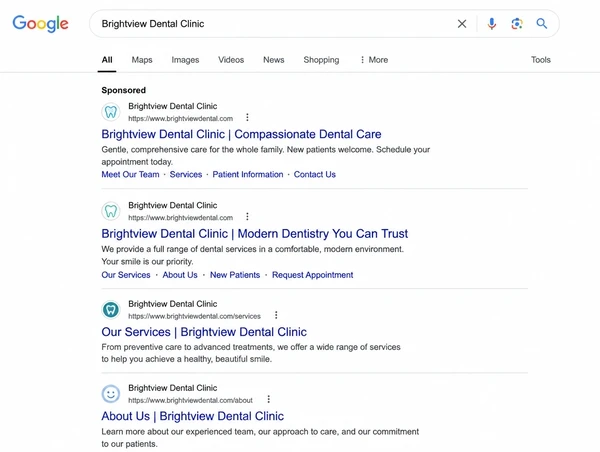Expand the More search categories menu
This screenshot has width=600, height=452.
[374, 60]
